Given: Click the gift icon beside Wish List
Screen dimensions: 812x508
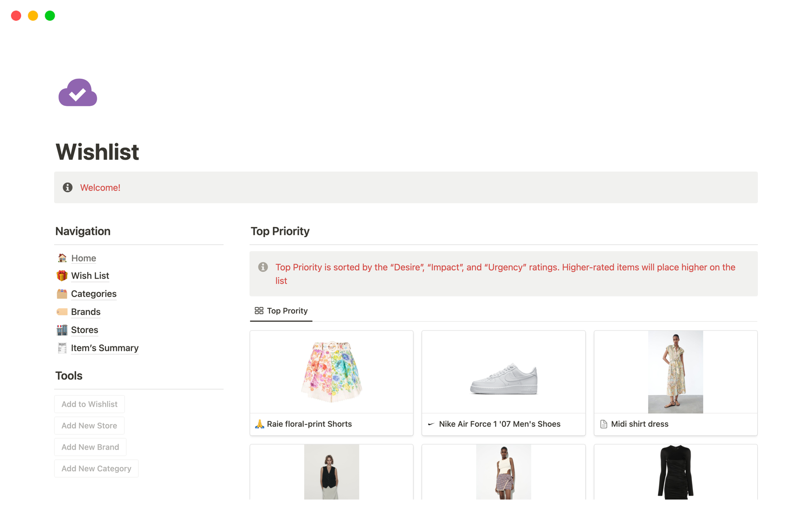Looking at the screenshot, I should [x=62, y=276].
